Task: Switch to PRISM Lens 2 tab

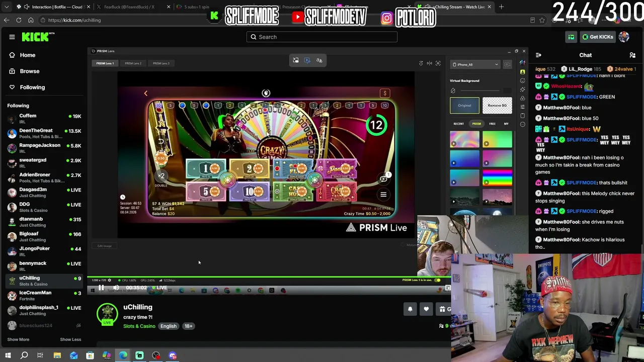Action: tap(133, 63)
